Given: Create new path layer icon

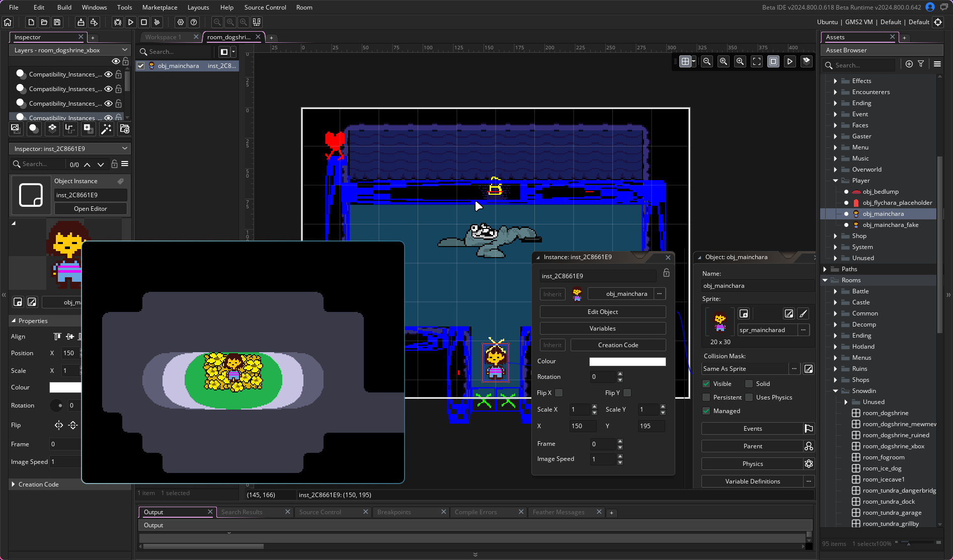Looking at the screenshot, I should pos(70,129).
